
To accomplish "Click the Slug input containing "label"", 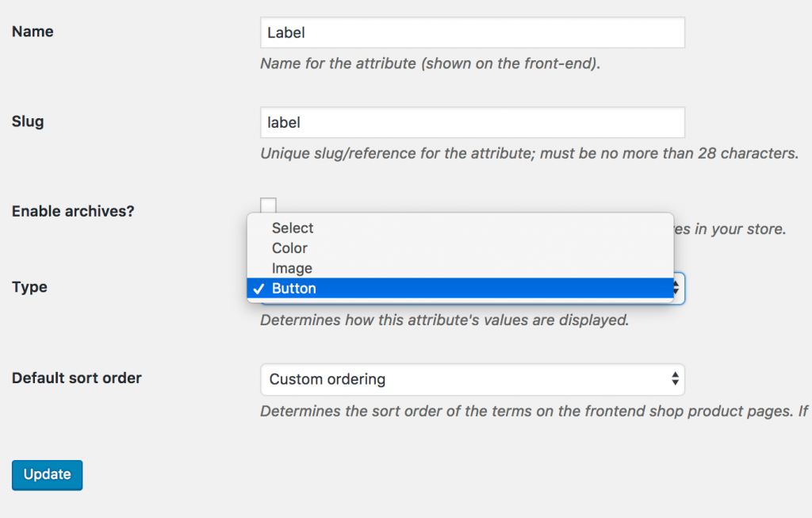I will [472, 122].
